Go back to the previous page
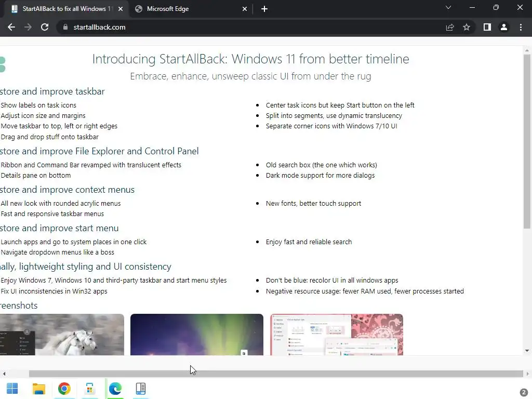This screenshot has height=399, width=532. point(11,27)
